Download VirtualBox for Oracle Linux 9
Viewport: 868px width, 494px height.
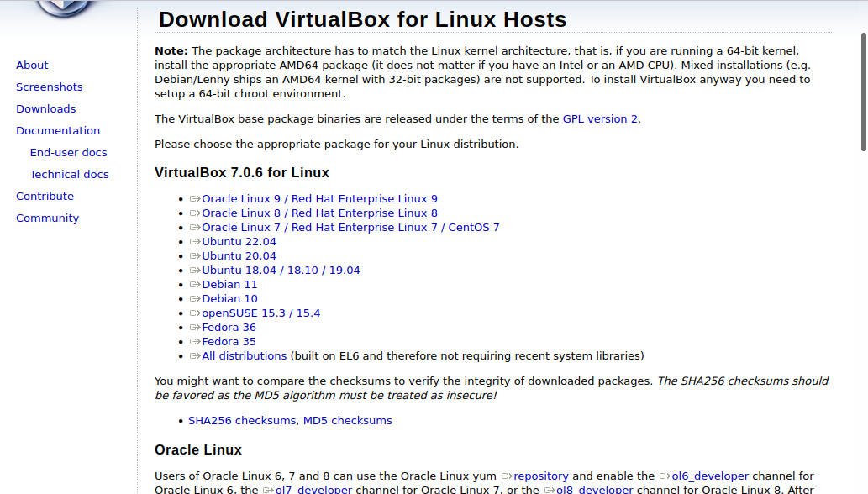318,198
